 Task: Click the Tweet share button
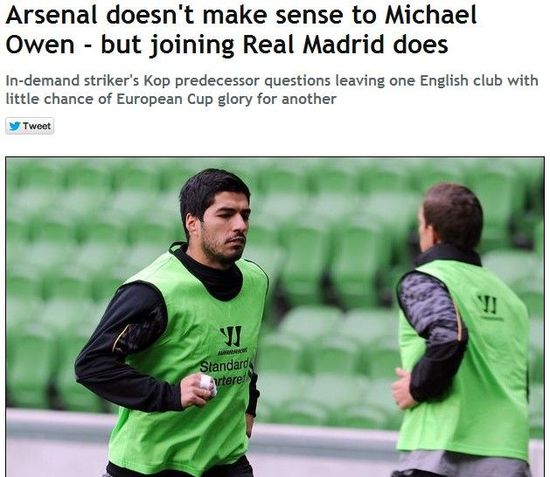point(29,126)
